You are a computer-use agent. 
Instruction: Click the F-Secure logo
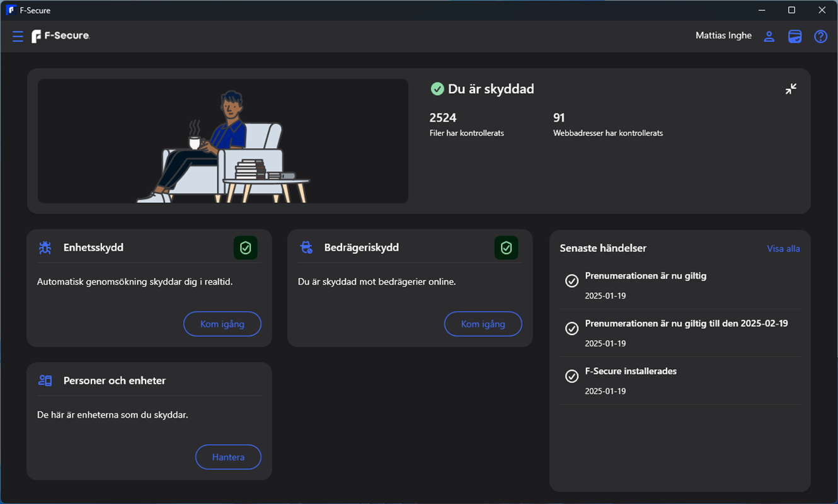coord(60,36)
